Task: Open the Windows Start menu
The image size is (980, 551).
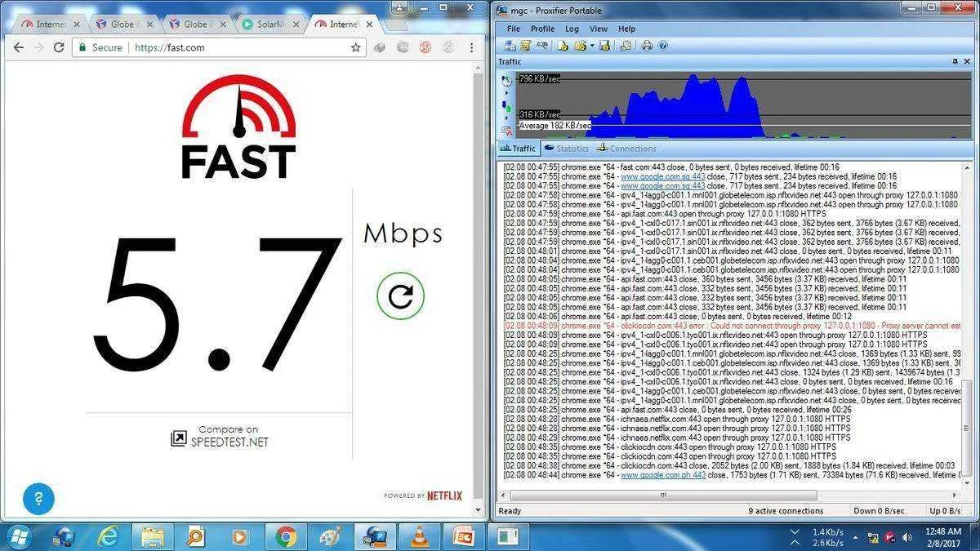Action: tap(19, 535)
